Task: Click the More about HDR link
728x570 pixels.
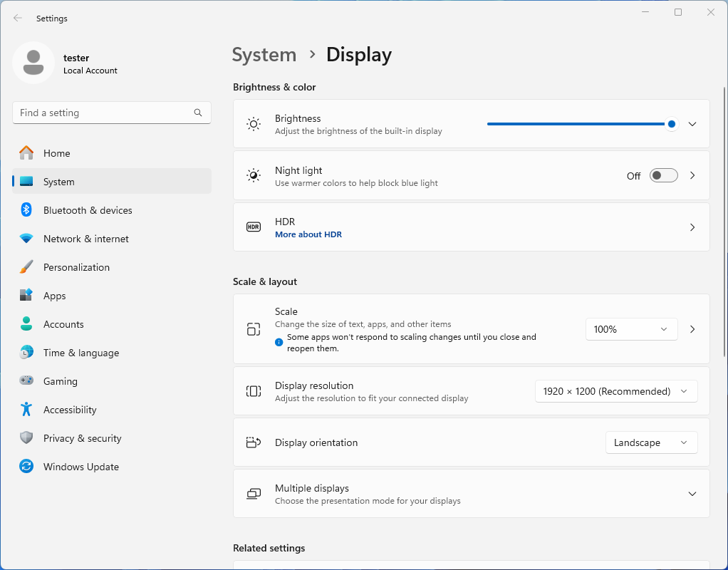Action: tap(308, 234)
